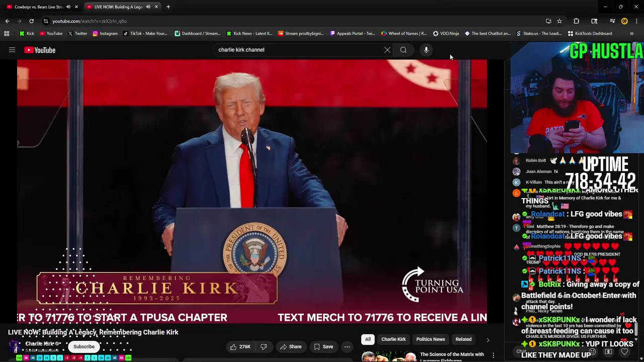Open the media control toolbar icon

coord(612,21)
